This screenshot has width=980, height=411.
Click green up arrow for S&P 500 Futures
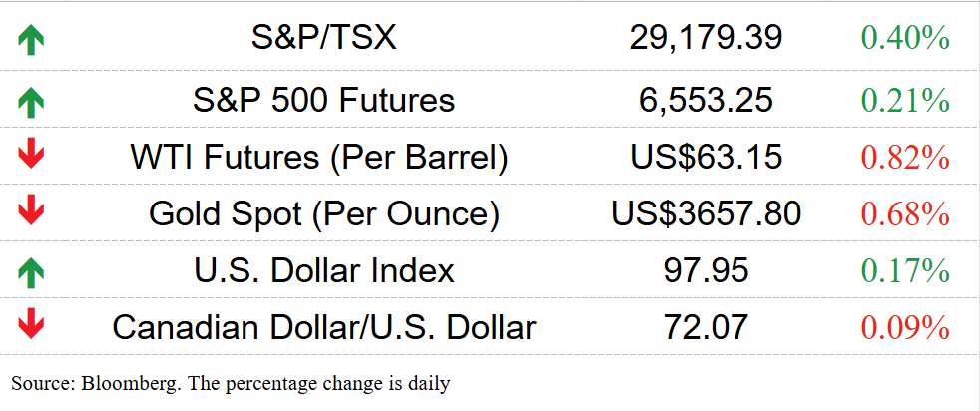click(31, 103)
